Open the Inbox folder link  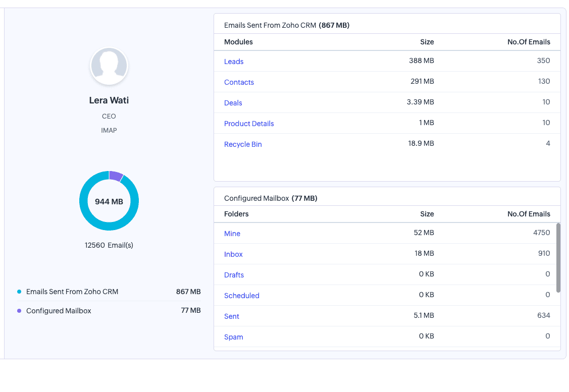(x=233, y=254)
